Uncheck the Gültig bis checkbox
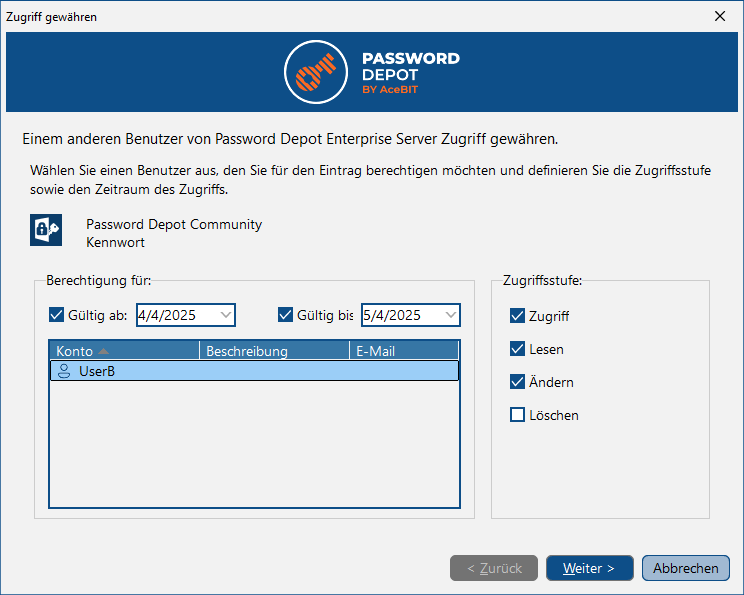Screen dimensions: 744x595 click(x=285, y=315)
